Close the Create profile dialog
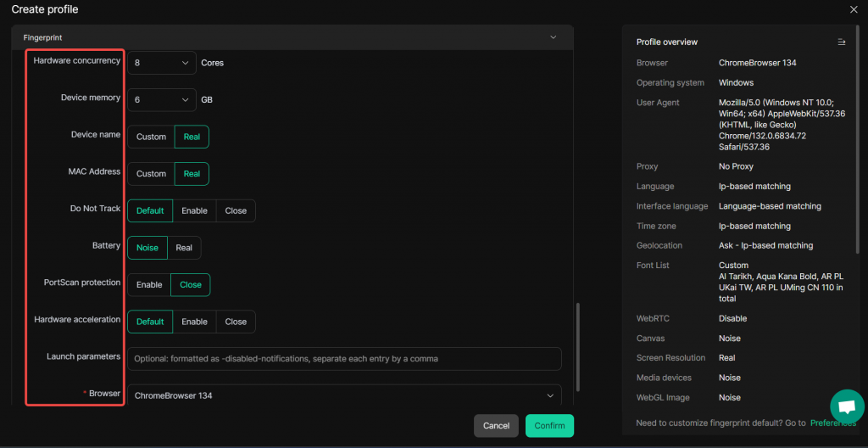 pos(854,9)
